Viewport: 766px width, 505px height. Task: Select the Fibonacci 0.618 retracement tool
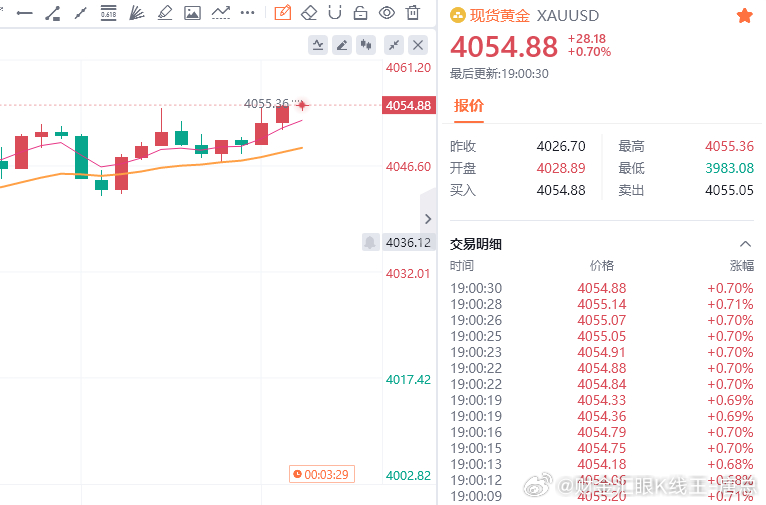coord(108,13)
